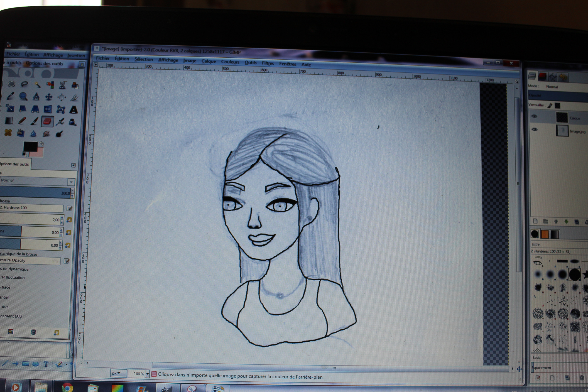
Task: Click the brush filtre input field
Action: (x=558, y=244)
